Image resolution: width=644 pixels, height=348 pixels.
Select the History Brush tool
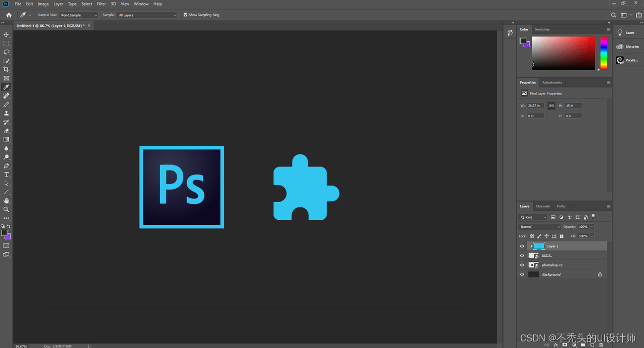coord(7,122)
